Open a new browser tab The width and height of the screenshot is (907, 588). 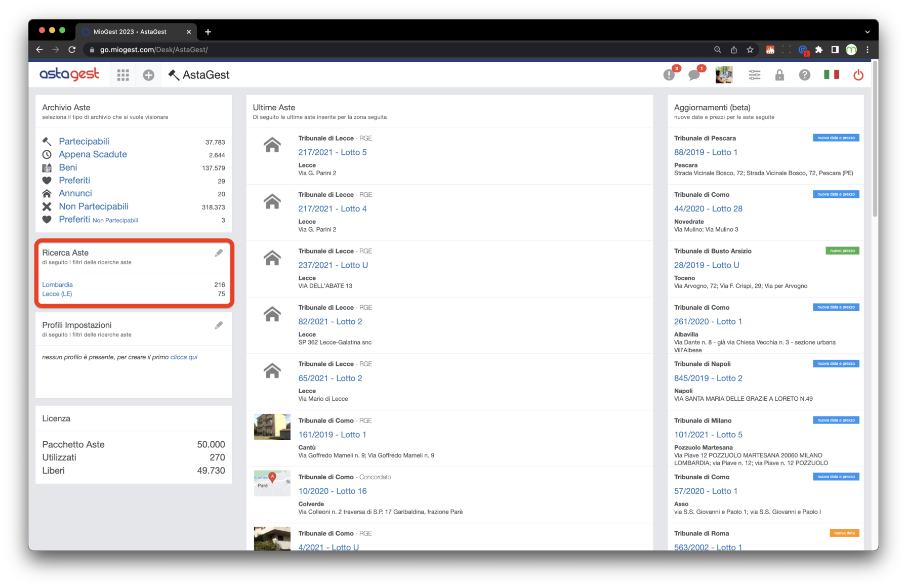[x=208, y=32]
